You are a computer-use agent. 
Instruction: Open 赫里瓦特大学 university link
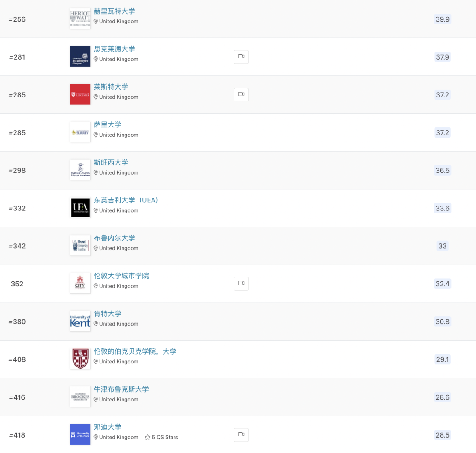[115, 11]
